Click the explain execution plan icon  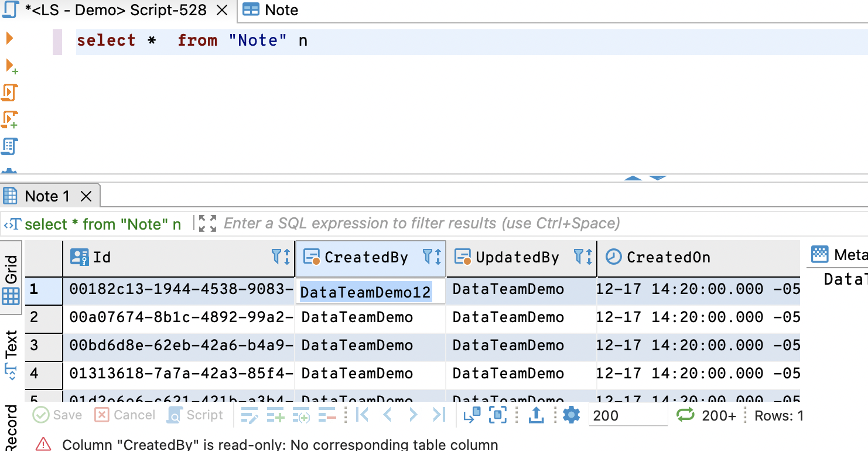coord(10,146)
